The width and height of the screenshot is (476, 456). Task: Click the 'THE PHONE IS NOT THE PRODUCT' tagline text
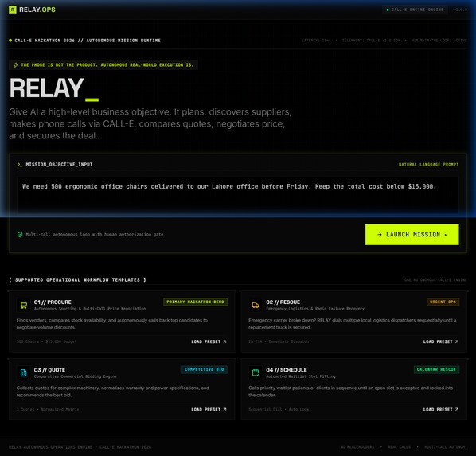click(107, 65)
